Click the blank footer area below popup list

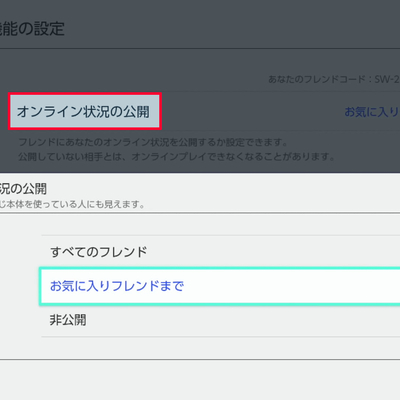pyautogui.click(x=200, y=380)
